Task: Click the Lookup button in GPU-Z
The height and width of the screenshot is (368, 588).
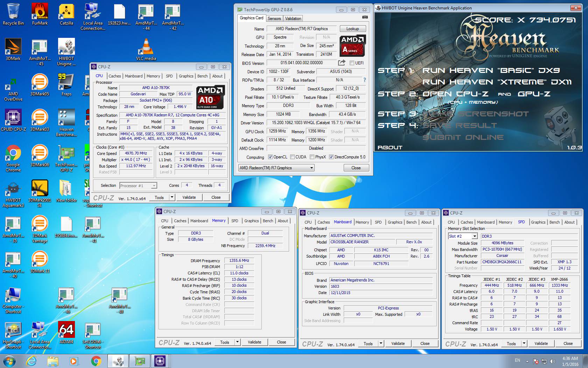Action: click(x=352, y=29)
